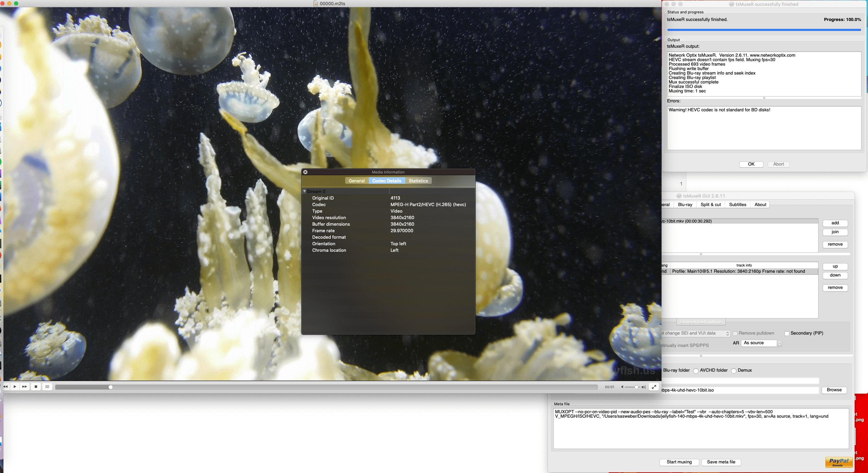This screenshot has height=473, width=868.
Task: Click the 'Frame rate' value 29.970000
Action: [402, 230]
